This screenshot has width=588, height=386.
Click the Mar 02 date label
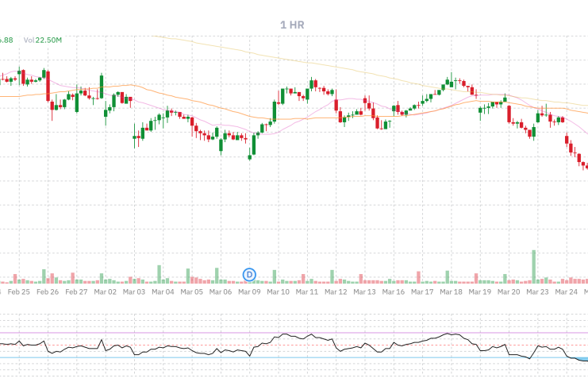106,291
